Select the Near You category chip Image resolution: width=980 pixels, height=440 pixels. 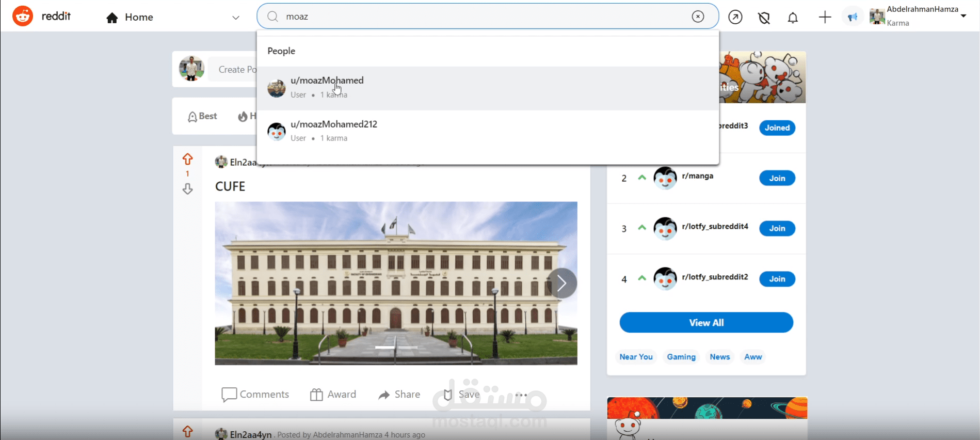pyautogui.click(x=636, y=357)
